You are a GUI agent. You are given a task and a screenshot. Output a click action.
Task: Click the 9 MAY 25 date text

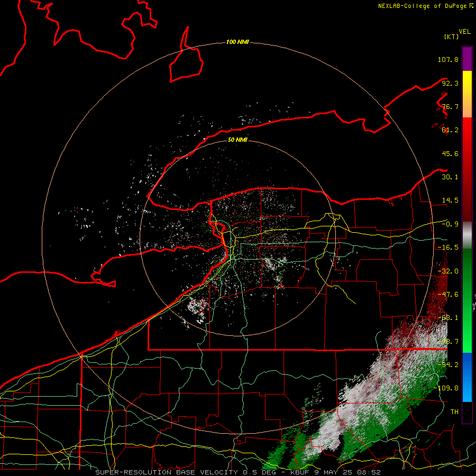[x=333, y=472]
